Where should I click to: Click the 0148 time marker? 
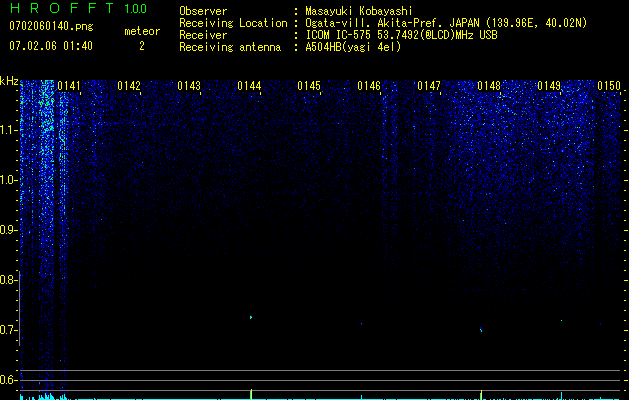coord(489,86)
